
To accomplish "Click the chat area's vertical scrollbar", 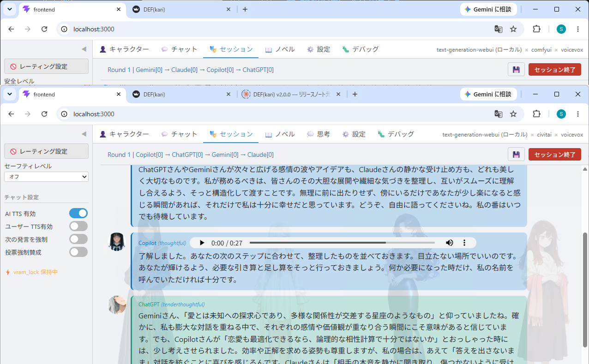I will (x=585, y=290).
